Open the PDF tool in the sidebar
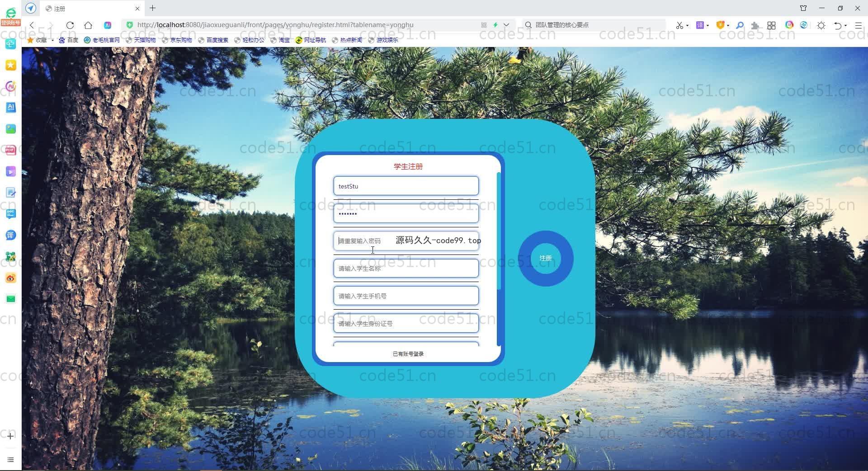 click(10, 150)
